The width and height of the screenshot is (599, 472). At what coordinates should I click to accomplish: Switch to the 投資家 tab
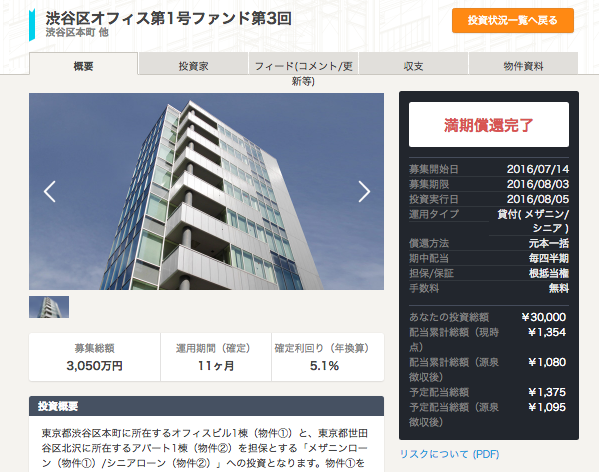tap(193, 65)
